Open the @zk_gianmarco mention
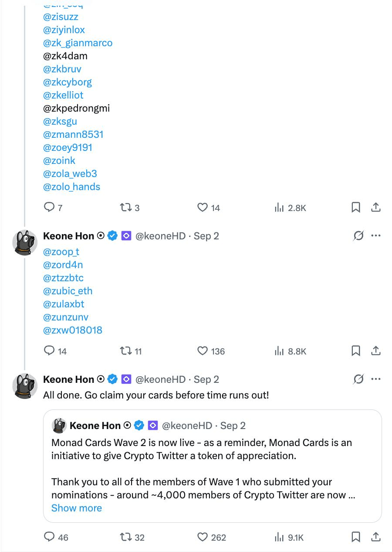Screen dimensions: 392x552 [78, 43]
